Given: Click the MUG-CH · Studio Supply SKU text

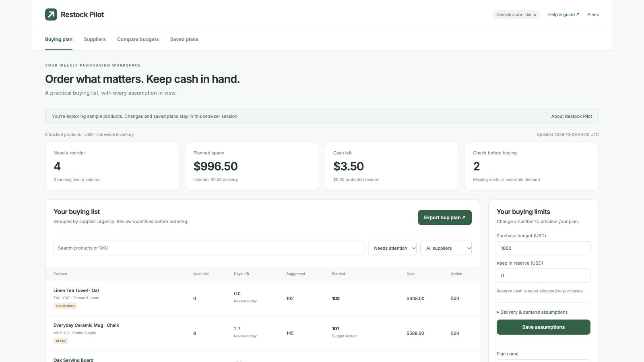Looking at the screenshot, I should [x=75, y=333].
